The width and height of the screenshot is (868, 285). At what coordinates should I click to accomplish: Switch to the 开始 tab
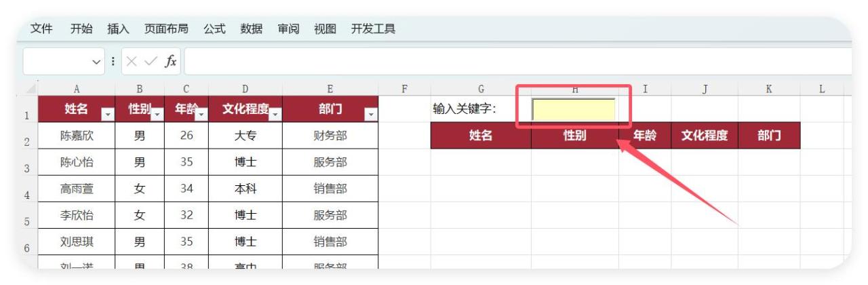(81, 28)
